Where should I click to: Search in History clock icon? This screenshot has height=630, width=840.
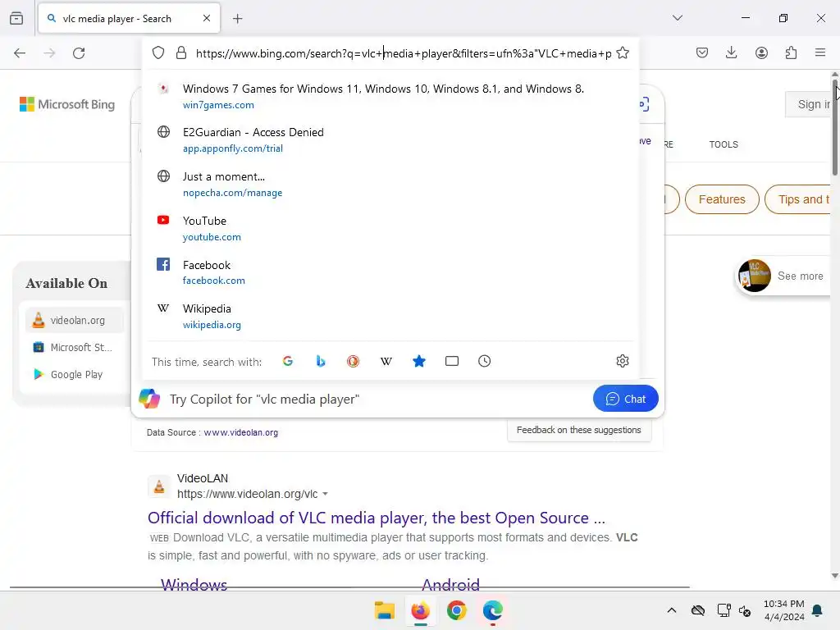point(484,361)
